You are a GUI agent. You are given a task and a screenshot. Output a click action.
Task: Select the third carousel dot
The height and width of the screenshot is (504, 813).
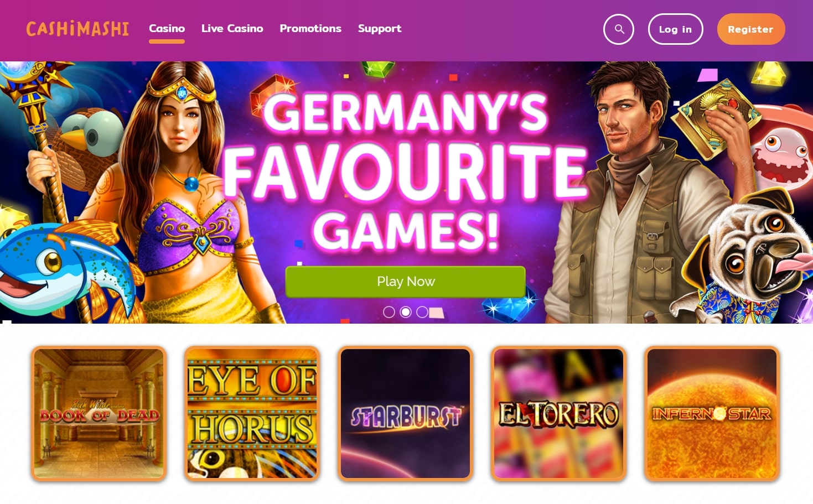click(422, 312)
